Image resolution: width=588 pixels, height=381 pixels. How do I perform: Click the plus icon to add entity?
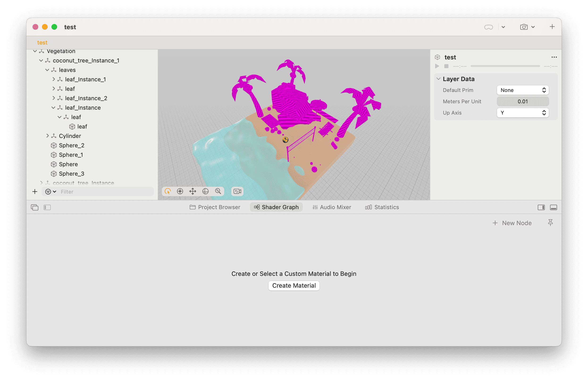coord(35,192)
